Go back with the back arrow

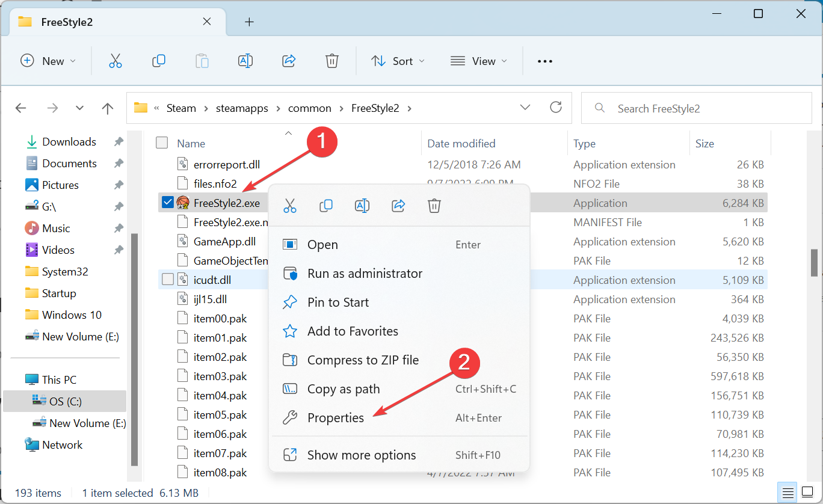(x=21, y=108)
